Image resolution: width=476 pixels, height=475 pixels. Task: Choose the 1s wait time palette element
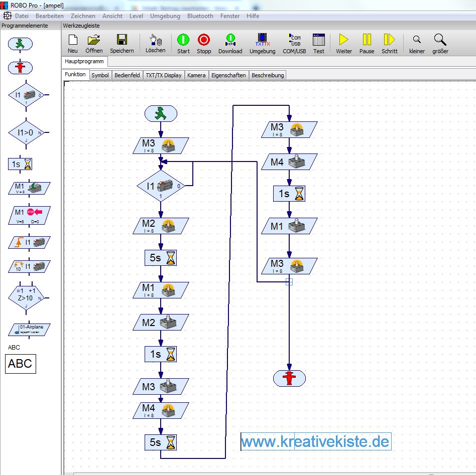click(20, 164)
